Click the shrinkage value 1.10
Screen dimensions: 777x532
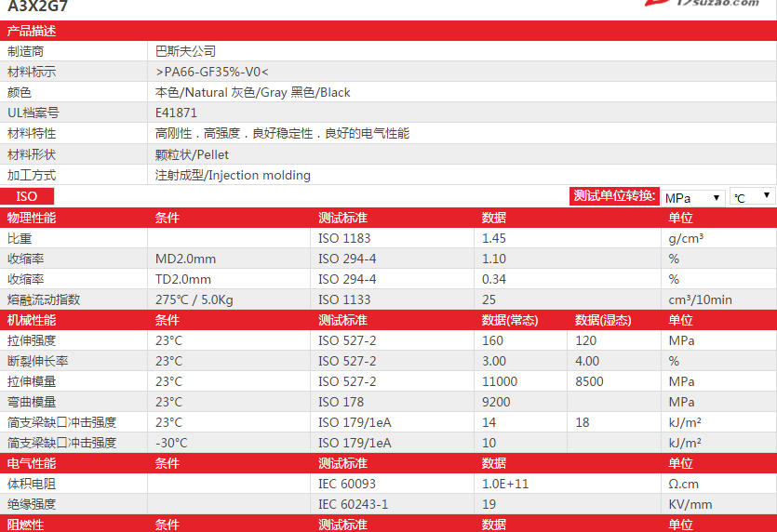[x=493, y=259]
